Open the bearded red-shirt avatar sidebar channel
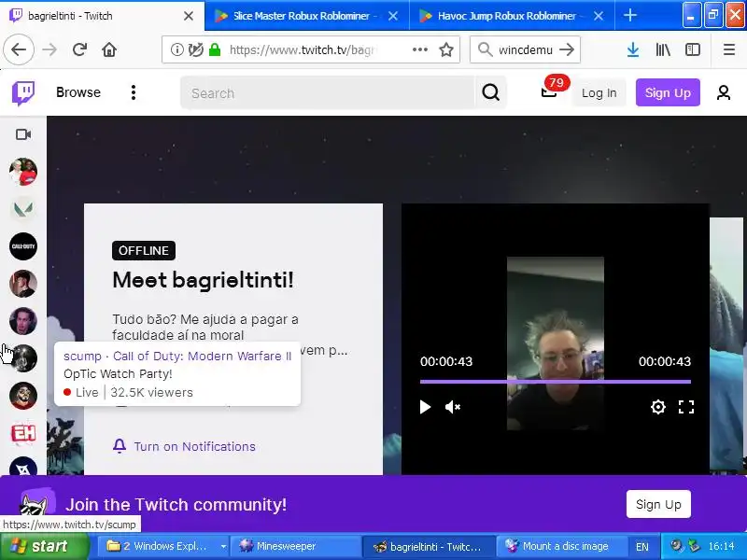 22,396
